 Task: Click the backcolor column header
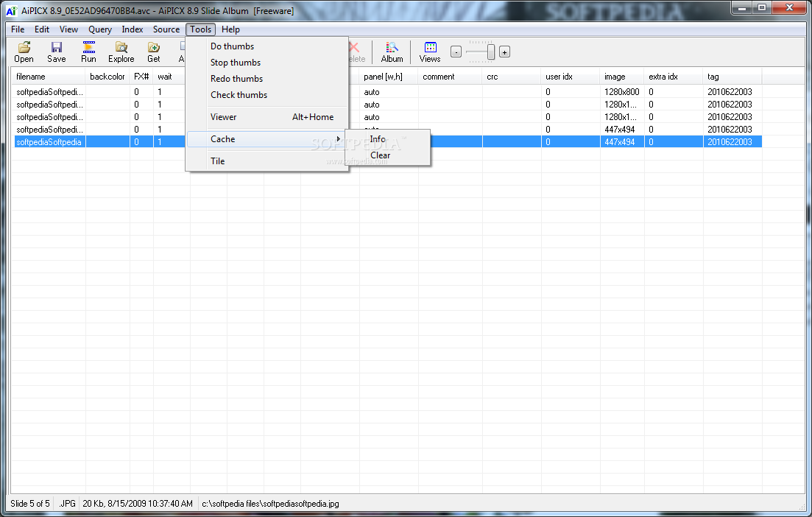tap(107, 77)
